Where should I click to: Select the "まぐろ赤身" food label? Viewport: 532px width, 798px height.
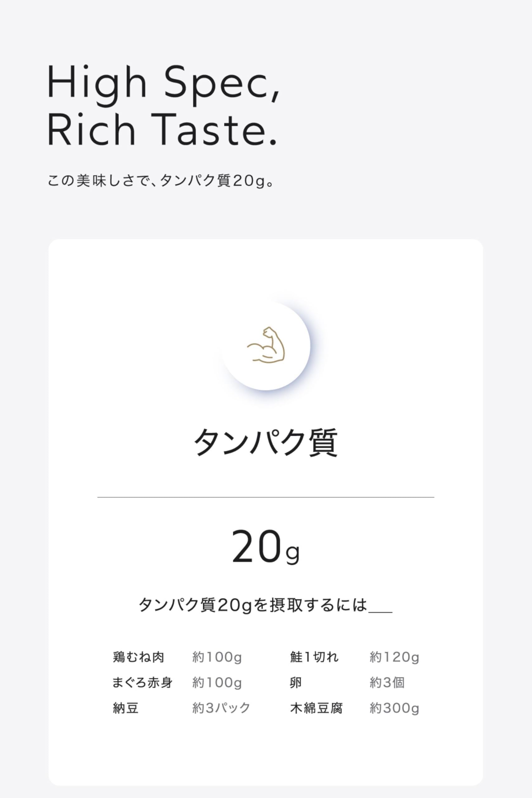tap(142, 682)
